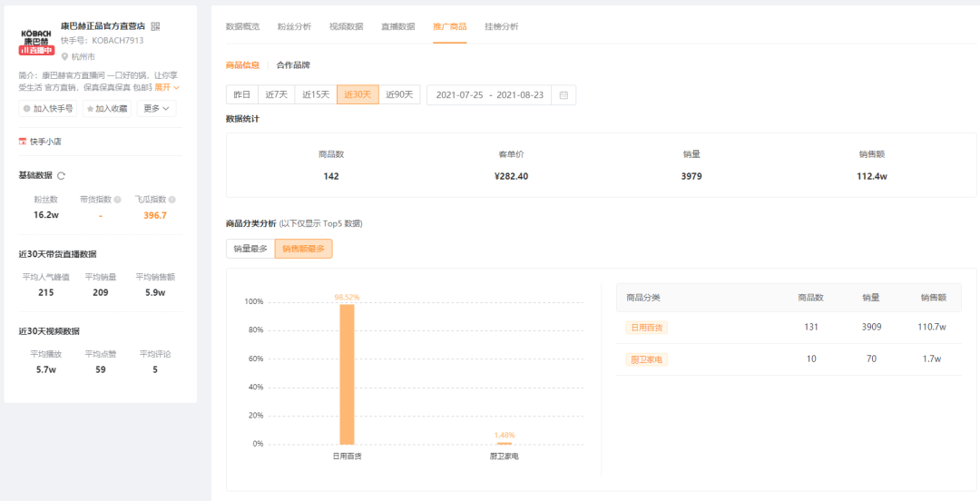Click the 厨卫家电 bar in the chart
980x501 pixels.
(504, 443)
